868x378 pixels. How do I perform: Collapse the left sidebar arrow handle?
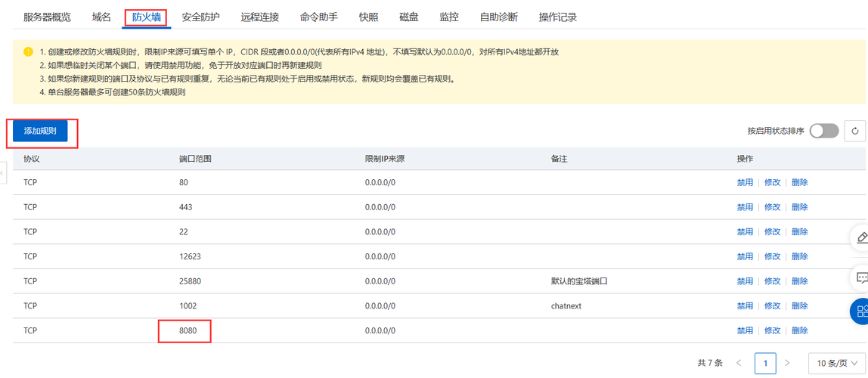coord(2,173)
